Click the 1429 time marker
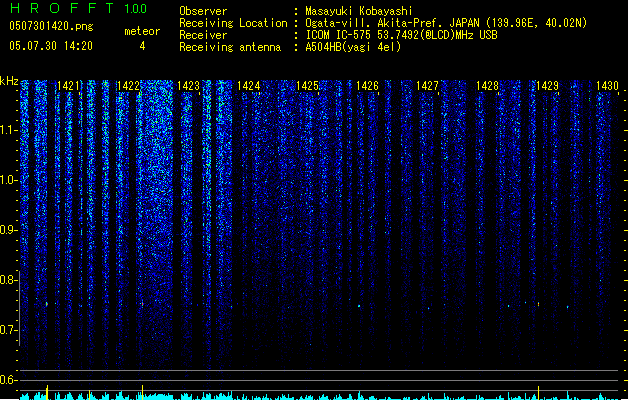 547,86
